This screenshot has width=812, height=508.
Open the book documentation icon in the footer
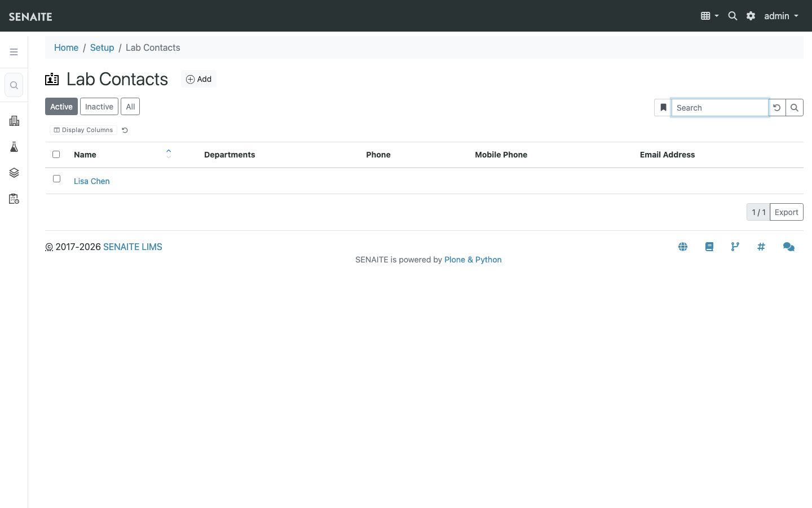709,247
